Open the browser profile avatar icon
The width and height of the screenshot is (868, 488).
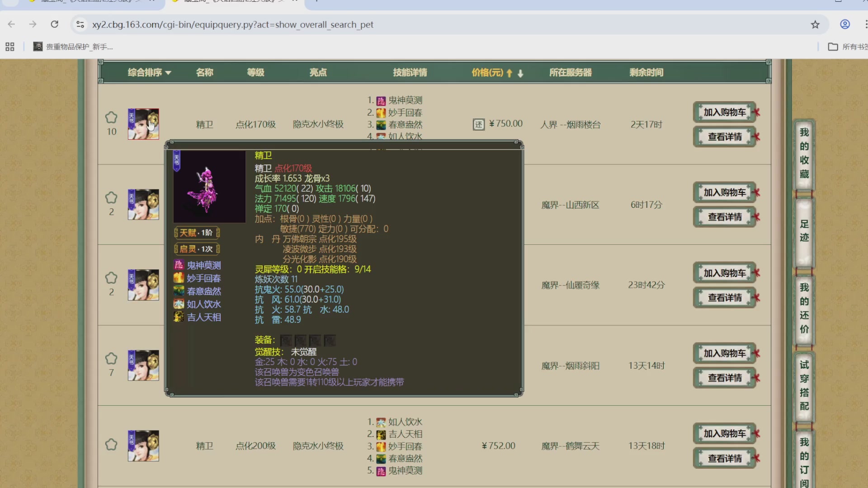click(845, 24)
